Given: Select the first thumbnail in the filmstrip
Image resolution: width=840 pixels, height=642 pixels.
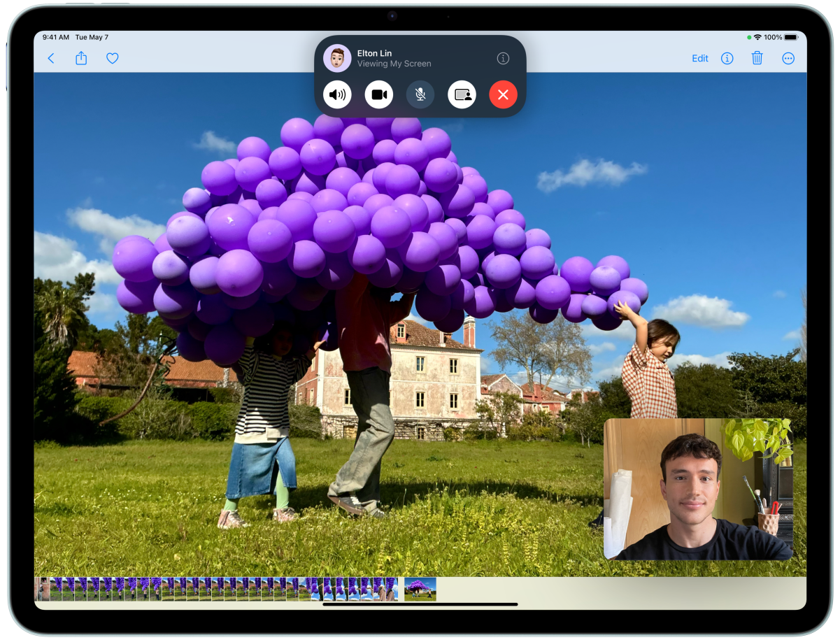Looking at the screenshot, I should coord(43,589).
